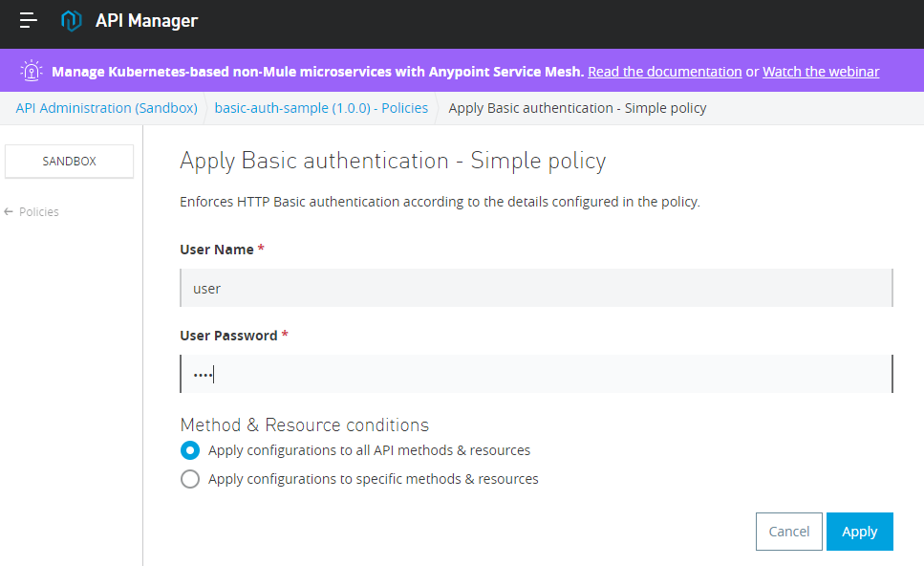Cancel the policy configuration
Image resolution: width=924 pixels, height=566 pixels.
tap(789, 532)
